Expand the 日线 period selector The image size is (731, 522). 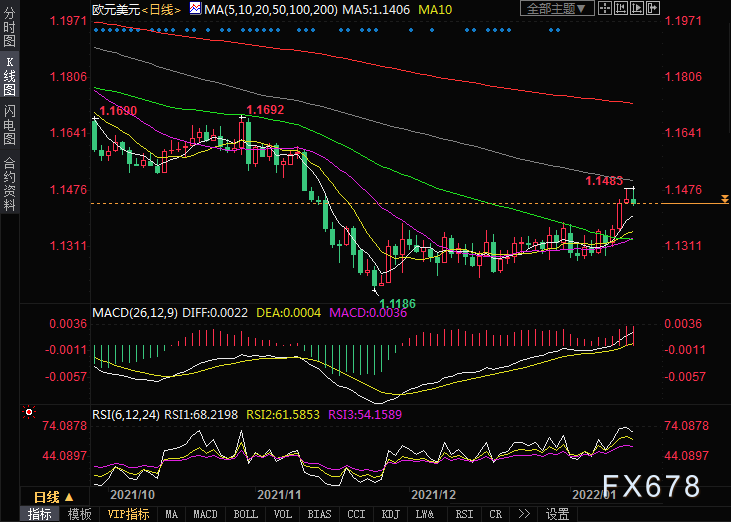54,497
